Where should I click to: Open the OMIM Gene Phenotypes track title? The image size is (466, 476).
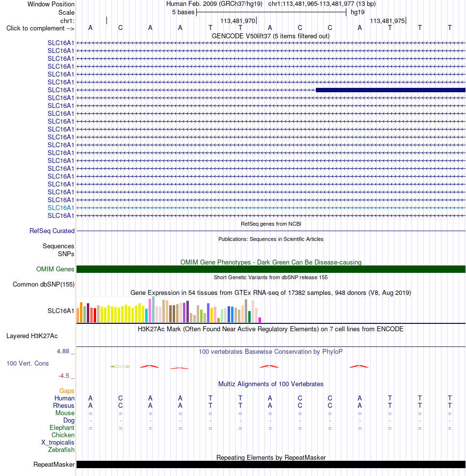point(271,262)
